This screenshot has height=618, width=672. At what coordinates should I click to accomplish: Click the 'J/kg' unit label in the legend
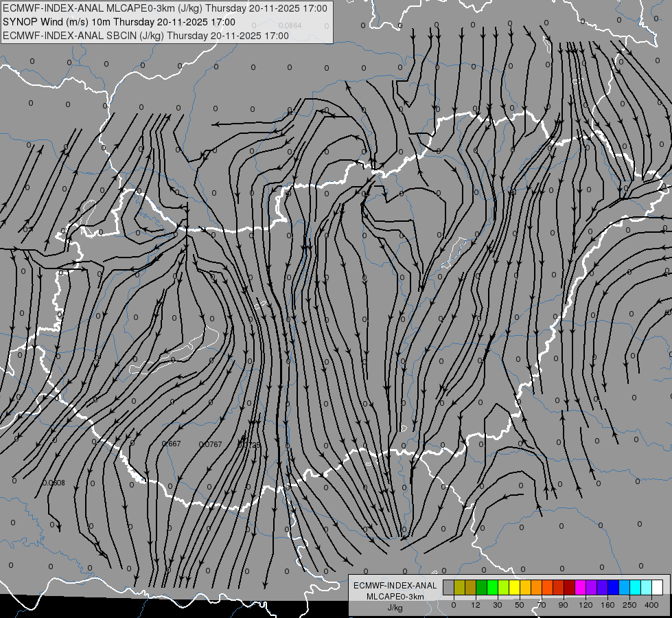(x=395, y=607)
